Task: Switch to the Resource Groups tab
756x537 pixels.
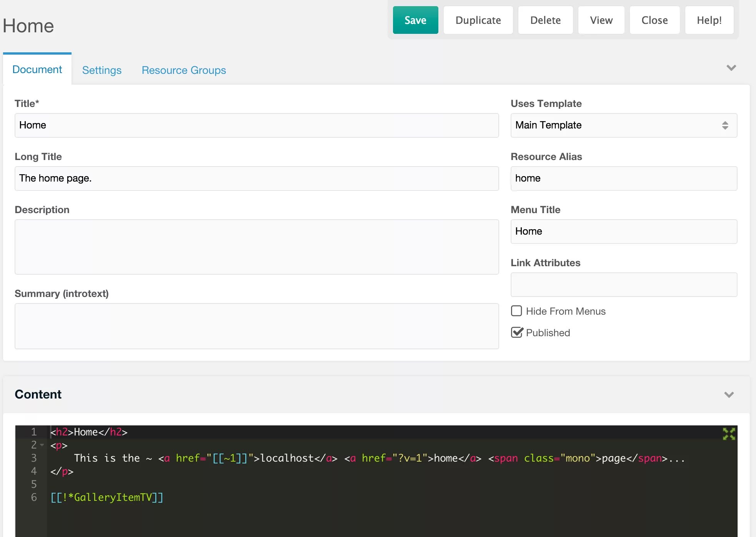Action: [x=184, y=69]
